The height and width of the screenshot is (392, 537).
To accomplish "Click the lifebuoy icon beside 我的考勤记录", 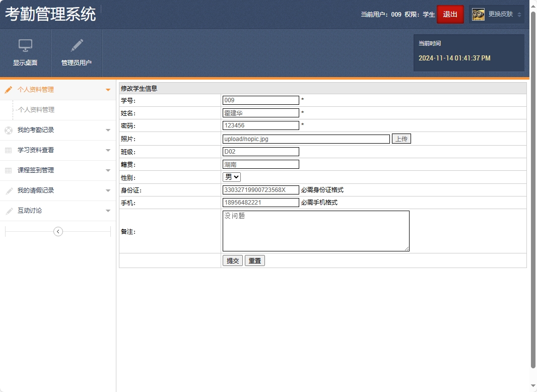I will point(9,130).
